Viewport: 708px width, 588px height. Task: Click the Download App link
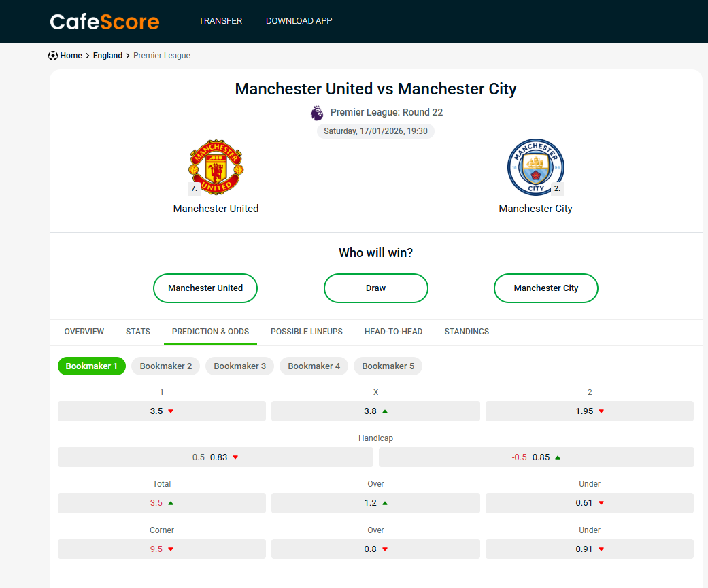[299, 21]
